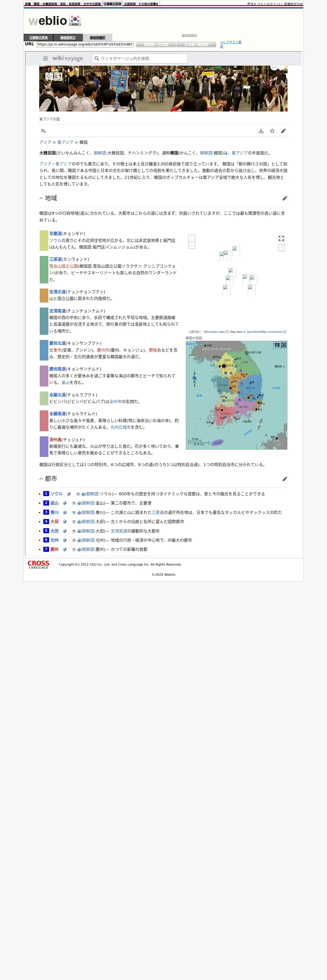Click map marker number 7 badge for 慶州
This screenshot has height=980, width=327.
[46, 549]
